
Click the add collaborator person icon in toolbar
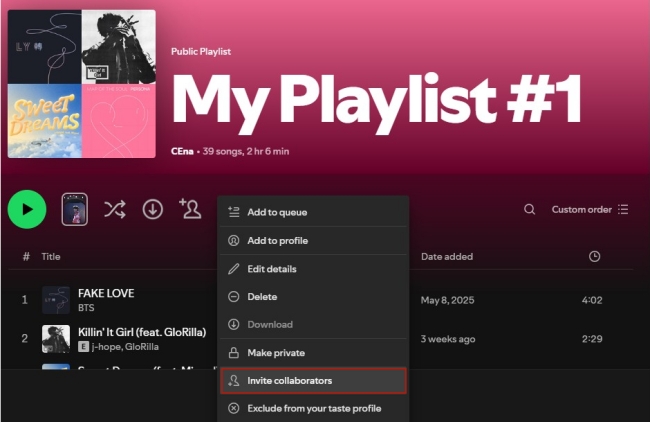[190, 209]
